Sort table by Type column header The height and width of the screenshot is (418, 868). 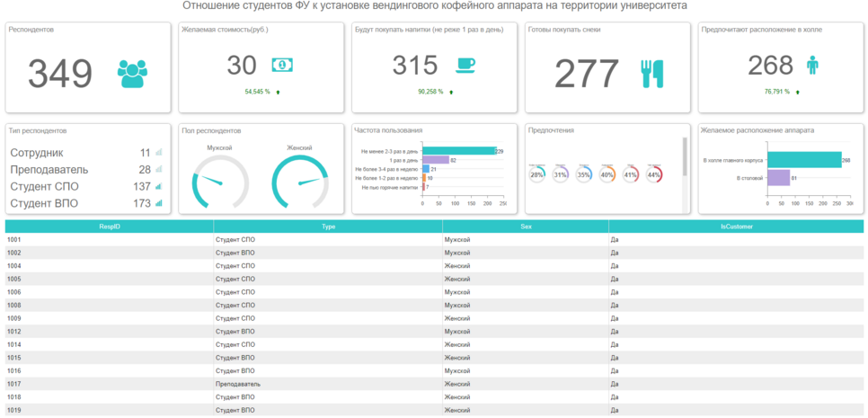(x=328, y=227)
